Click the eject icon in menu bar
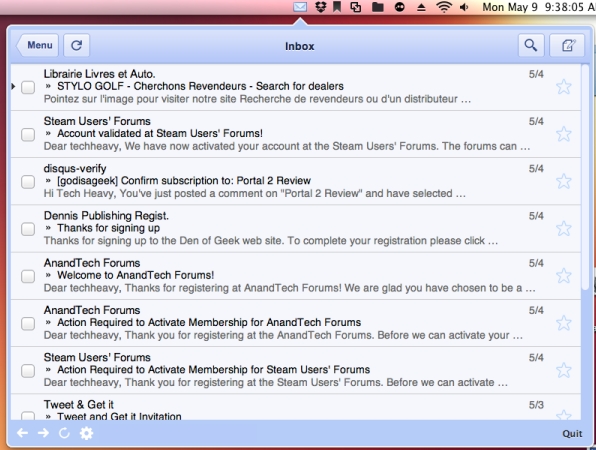This screenshot has width=596, height=450. [x=421, y=7]
